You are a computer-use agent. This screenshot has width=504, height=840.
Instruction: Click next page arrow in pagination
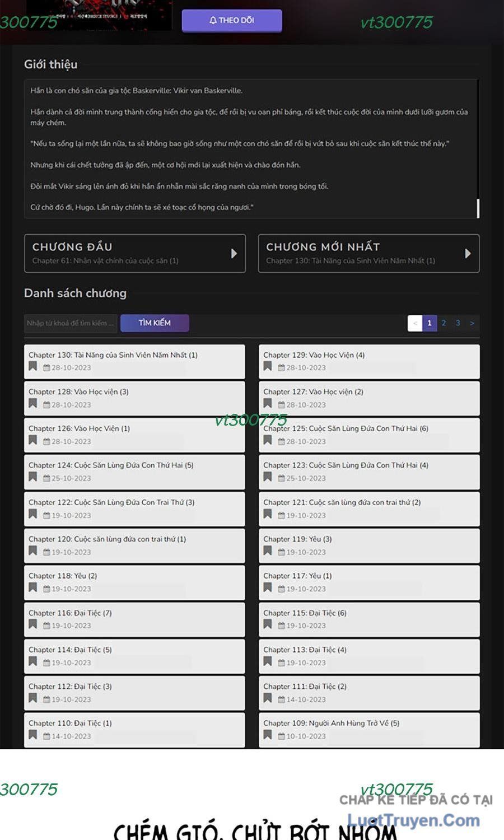(472, 323)
